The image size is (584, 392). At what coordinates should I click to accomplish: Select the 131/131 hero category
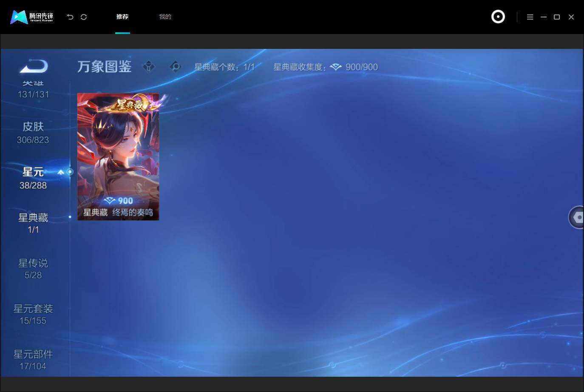(x=33, y=90)
